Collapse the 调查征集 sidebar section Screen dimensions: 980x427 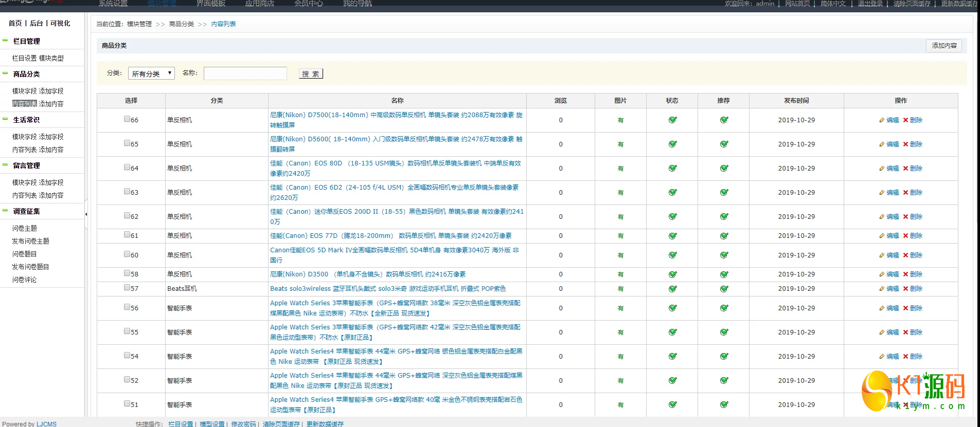(x=5, y=211)
